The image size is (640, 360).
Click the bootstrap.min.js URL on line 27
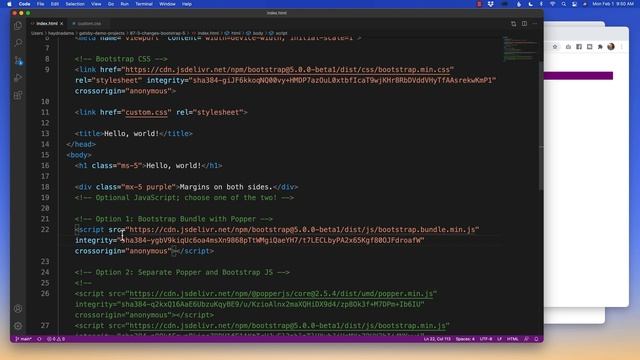click(287, 326)
